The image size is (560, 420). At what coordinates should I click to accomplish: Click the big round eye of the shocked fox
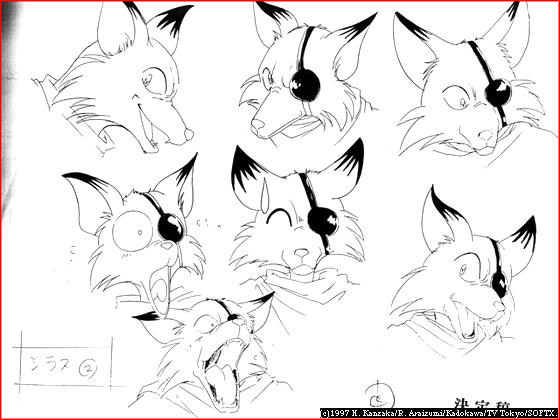[x=132, y=231]
